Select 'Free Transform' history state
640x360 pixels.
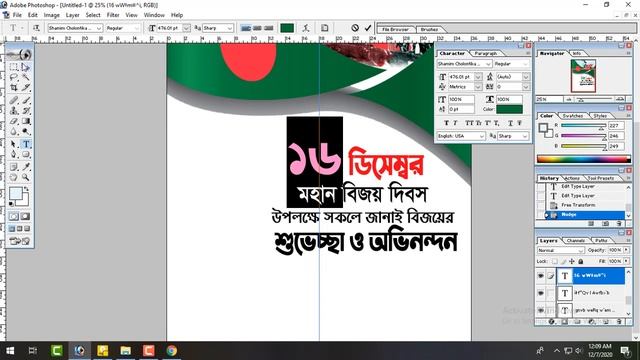578,205
